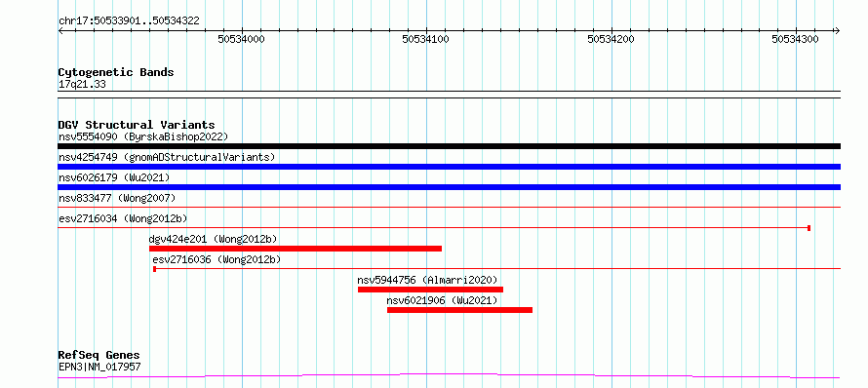The height and width of the screenshot is (388, 868).
Task: Click the DGV Structural Variants track heading
Action: [137, 125]
